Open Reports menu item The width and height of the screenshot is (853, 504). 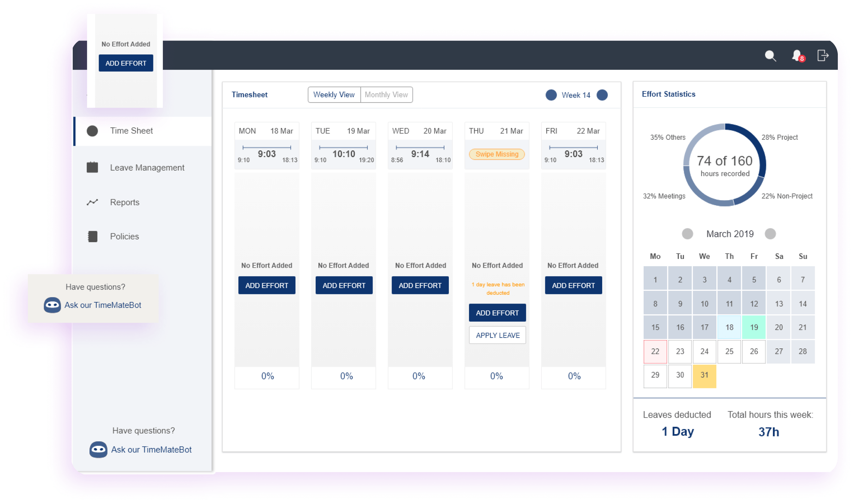125,202
